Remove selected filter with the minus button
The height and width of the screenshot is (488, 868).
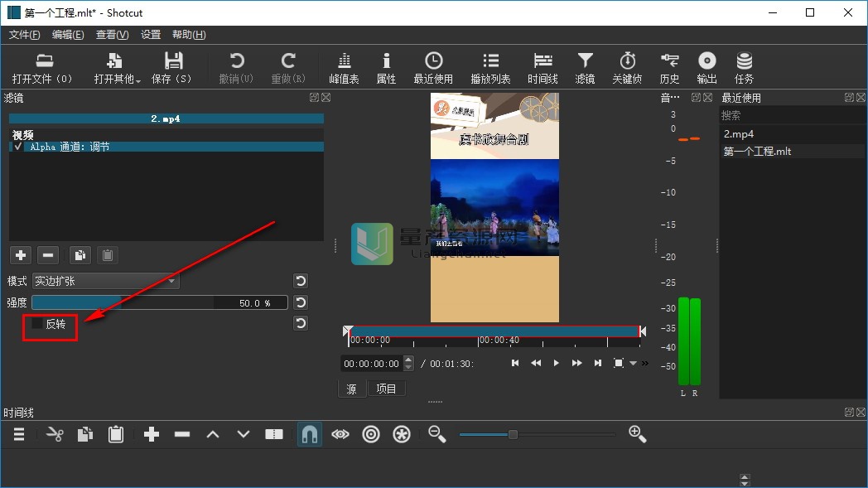(48, 255)
